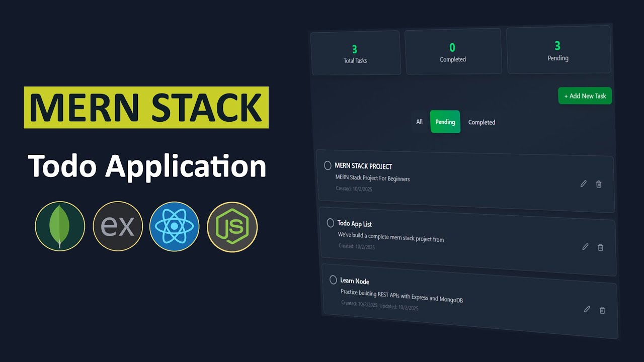Click the MERN STACK yellow banner title

(146, 107)
